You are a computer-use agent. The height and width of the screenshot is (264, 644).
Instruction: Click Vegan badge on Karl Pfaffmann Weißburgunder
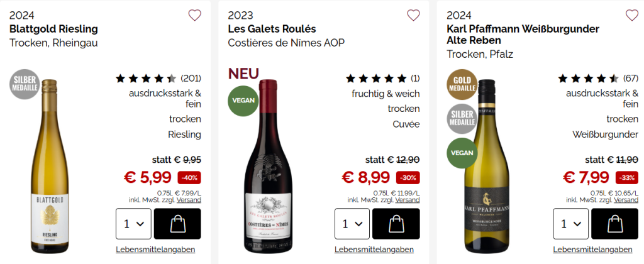[461, 153]
